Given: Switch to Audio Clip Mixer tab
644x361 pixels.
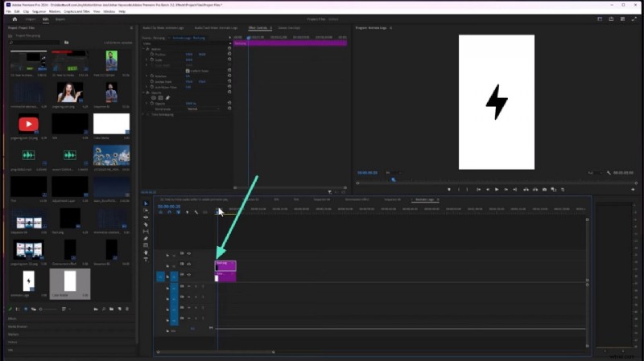Looking at the screenshot, I should coord(163,28).
